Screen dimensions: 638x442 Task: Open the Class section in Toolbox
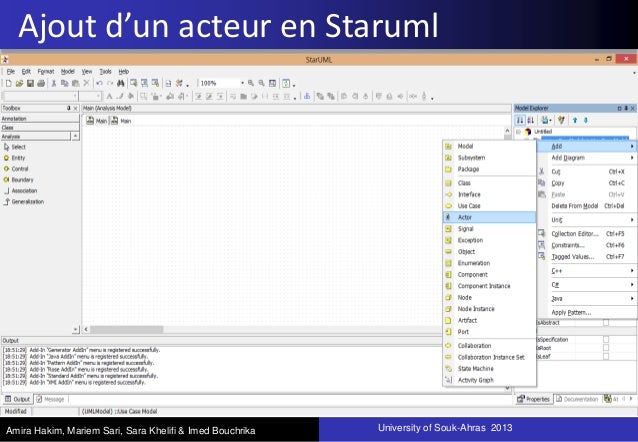click(40, 128)
